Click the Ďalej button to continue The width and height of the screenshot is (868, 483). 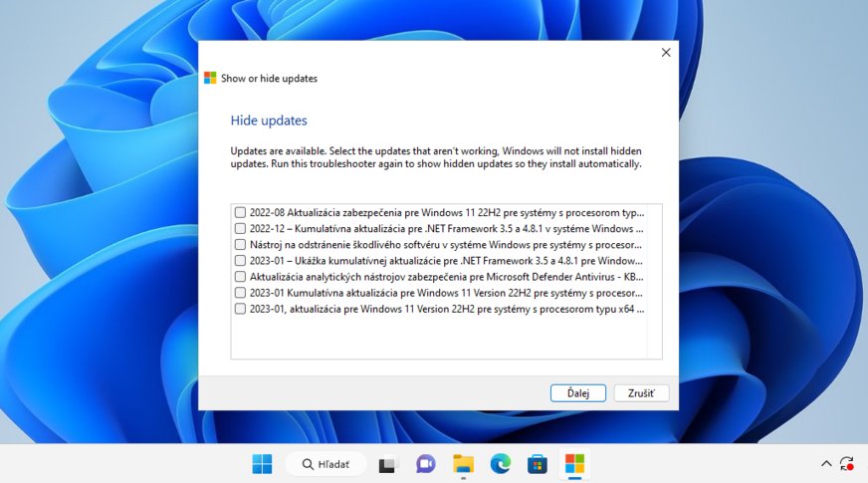[577, 393]
